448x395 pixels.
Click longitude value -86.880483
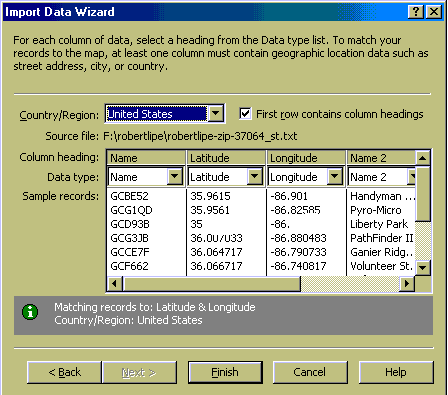tap(298, 238)
